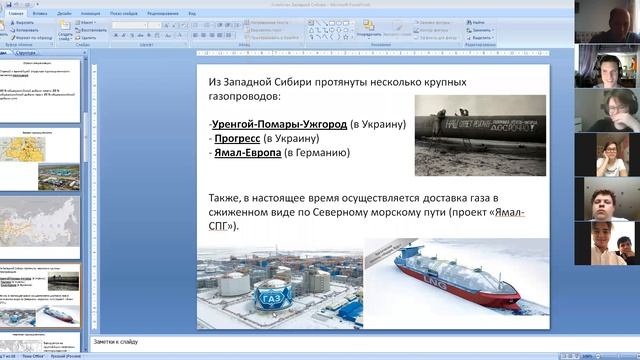Open the font size combo box
640x360 pixels.
155,25
